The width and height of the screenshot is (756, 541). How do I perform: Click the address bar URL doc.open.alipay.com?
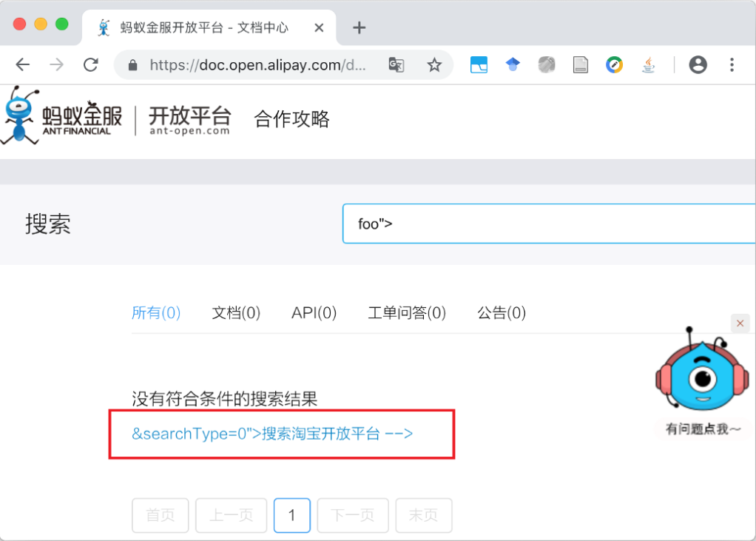(x=257, y=64)
